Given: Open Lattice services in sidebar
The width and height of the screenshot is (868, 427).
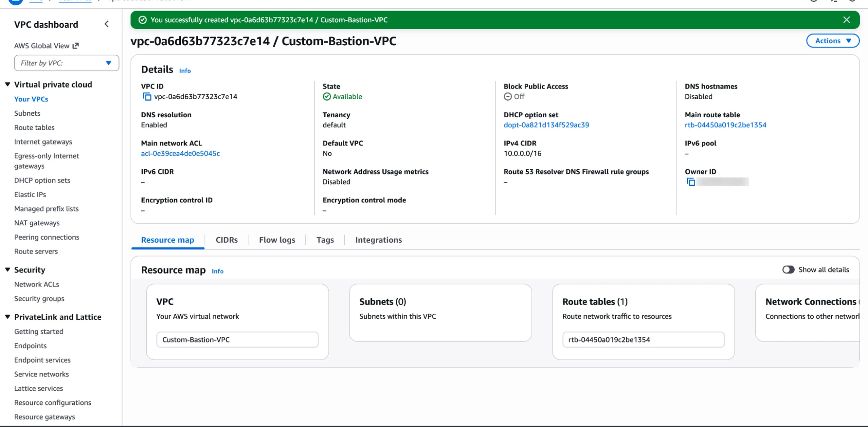Looking at the screenshot, I should coord(38,388).
